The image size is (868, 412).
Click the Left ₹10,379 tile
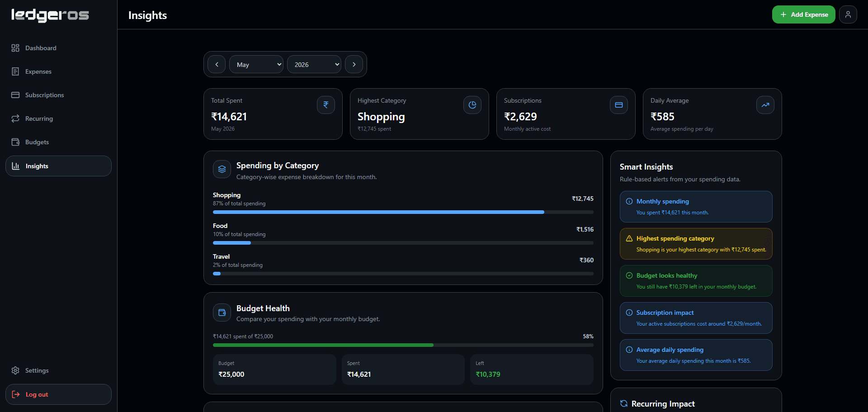pos(532,369)
